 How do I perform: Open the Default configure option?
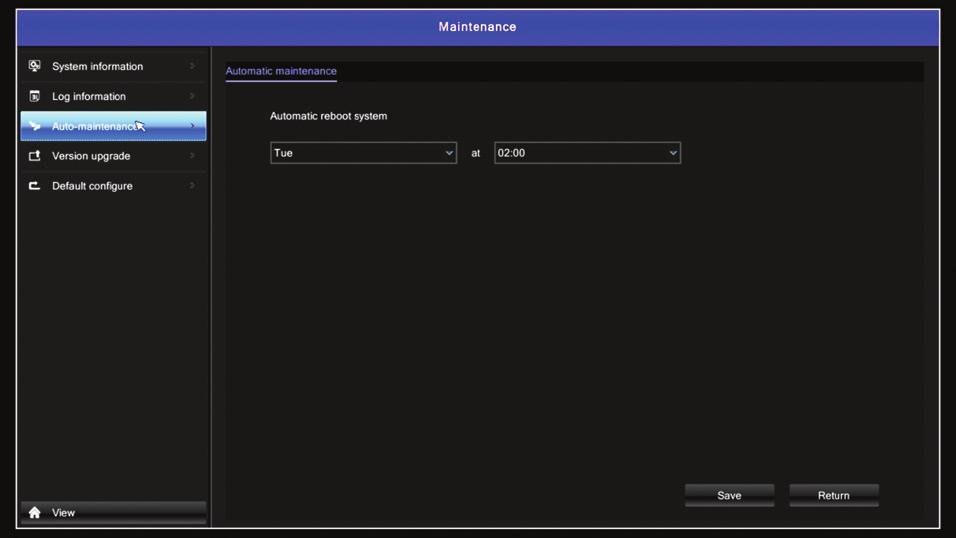click(113, 185)
